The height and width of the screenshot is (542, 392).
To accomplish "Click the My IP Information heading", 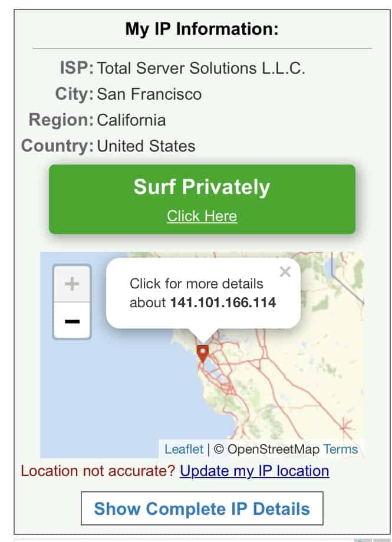I will click(x=202, y=29).
